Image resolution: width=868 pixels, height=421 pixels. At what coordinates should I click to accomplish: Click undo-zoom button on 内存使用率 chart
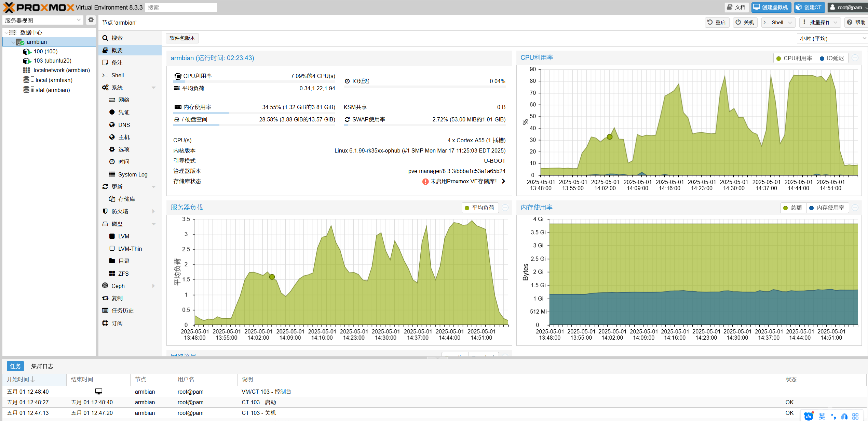(x=855, y=208)
